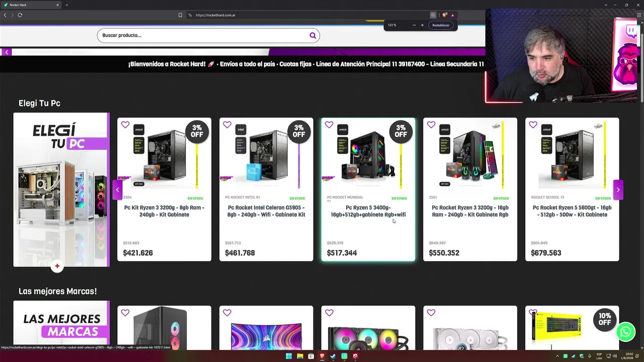Expand the browser tab search chevron
Viewport: 644px width, 362px height.
[x=606, y=5]
